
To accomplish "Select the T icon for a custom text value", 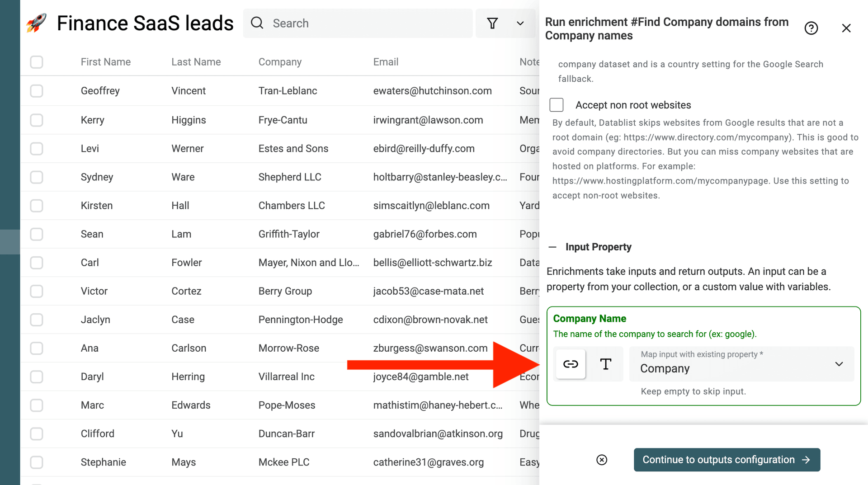I will (x=606, y=364).
